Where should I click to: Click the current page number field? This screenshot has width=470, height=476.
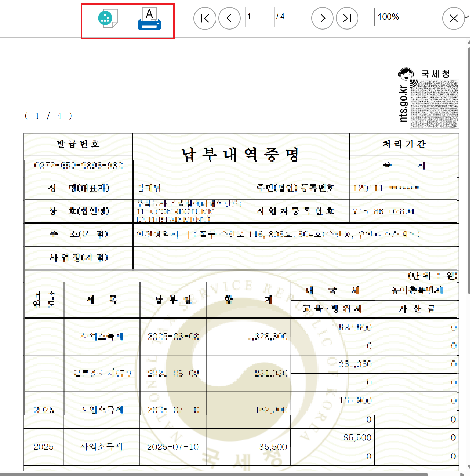click(x=260, y=17)
